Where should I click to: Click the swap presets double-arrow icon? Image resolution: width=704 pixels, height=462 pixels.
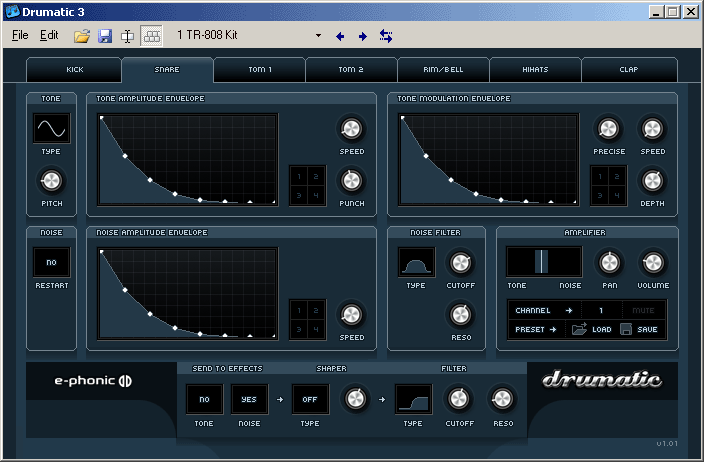click(386, 36)
